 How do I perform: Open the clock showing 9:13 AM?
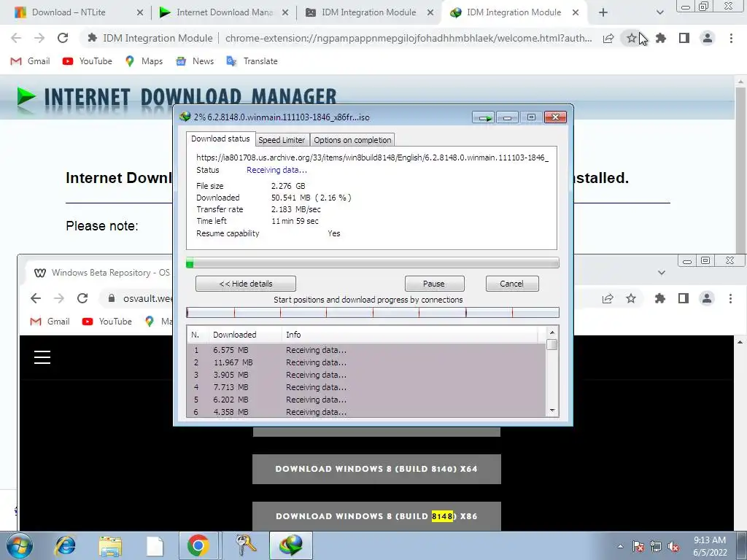[710, 546]
